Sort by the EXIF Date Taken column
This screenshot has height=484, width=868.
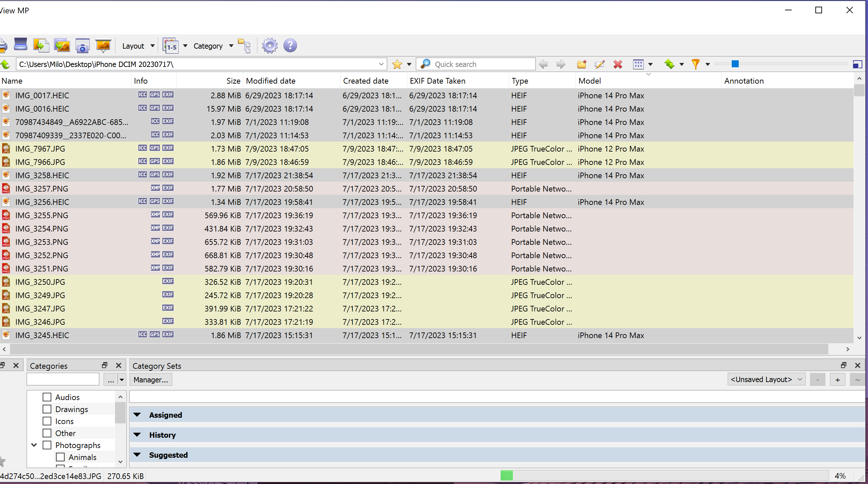pos(437,81)
